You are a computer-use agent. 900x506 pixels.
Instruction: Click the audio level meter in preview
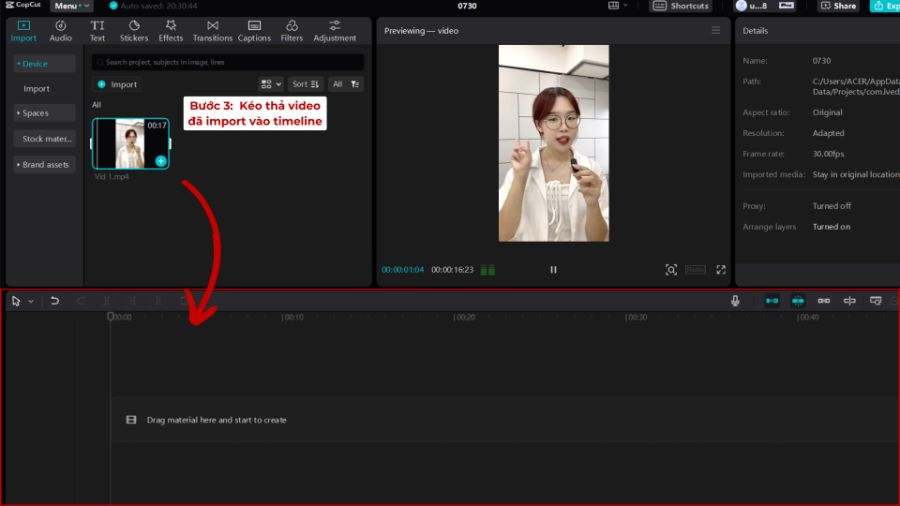tap(488, 270)
